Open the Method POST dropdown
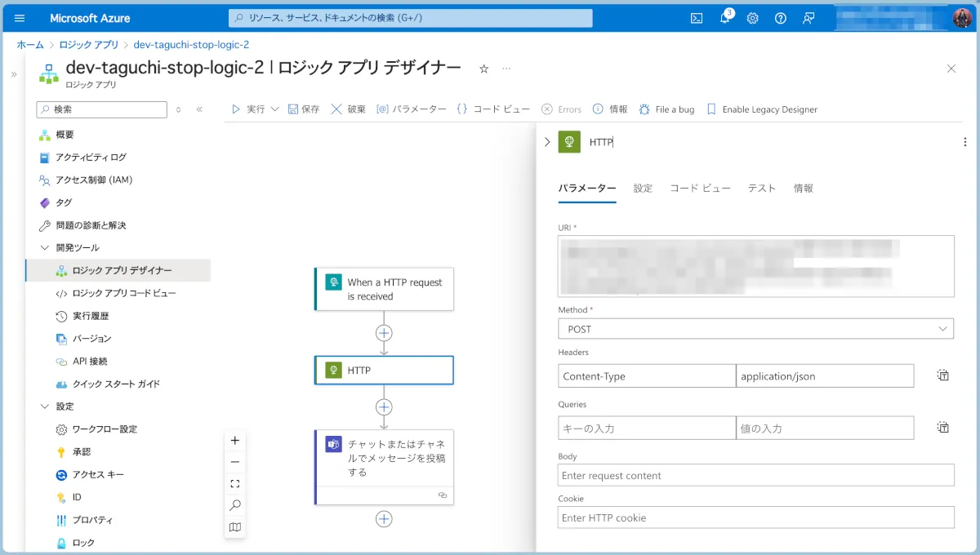Image resolution: width=980 pixels, height=555 pixels. 755,329
